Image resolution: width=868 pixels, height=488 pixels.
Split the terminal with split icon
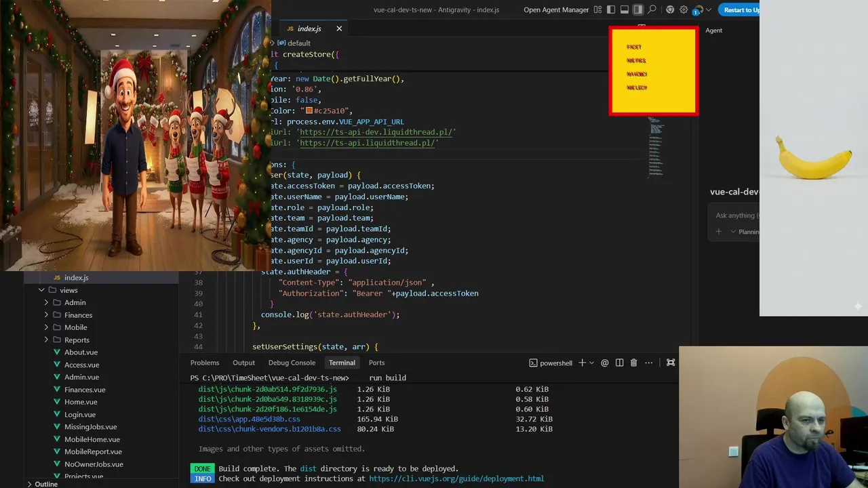(619, 363)
